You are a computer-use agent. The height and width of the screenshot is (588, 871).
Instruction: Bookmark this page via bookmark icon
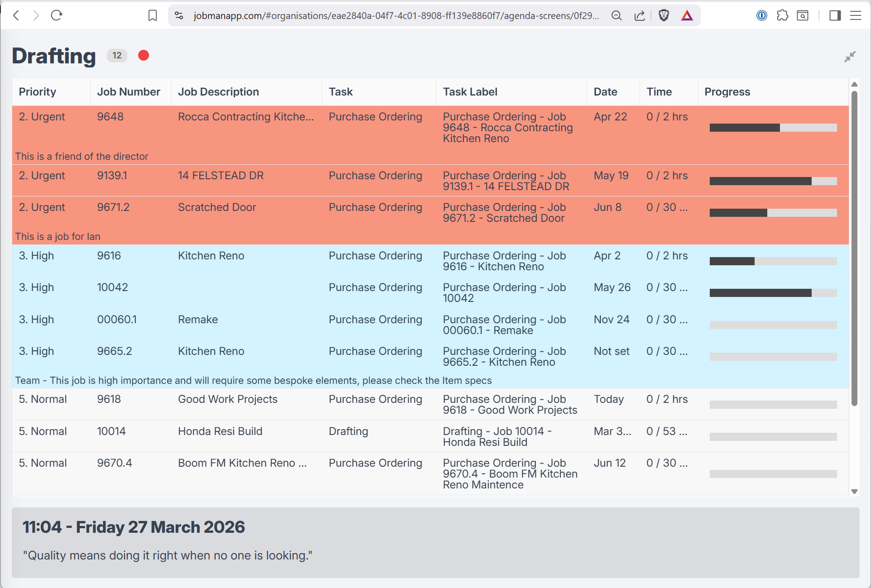click(153, 15)
